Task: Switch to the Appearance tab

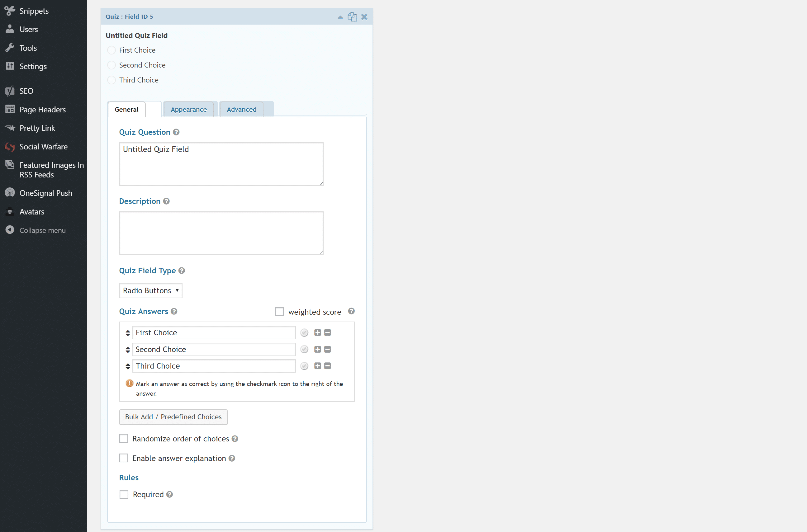Action: [188, 109]
